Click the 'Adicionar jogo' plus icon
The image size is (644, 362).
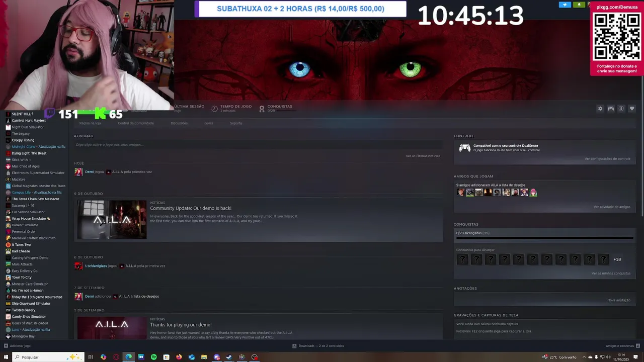tap(6, 346)
